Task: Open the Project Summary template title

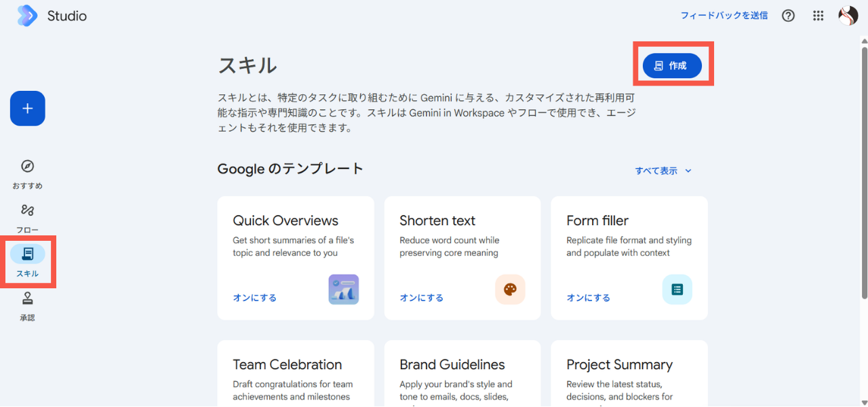Action: pyautogui.click(x=620, y=365)
